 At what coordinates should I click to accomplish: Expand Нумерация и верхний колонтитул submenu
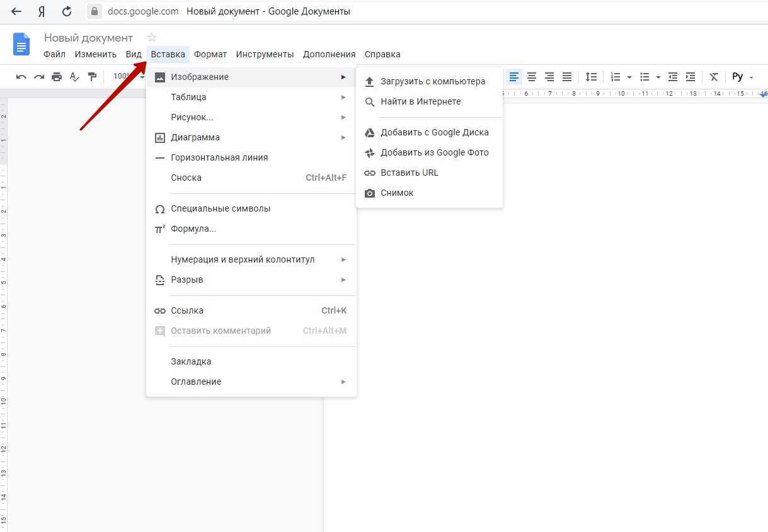pyautogui.click(x=251, y=259)
